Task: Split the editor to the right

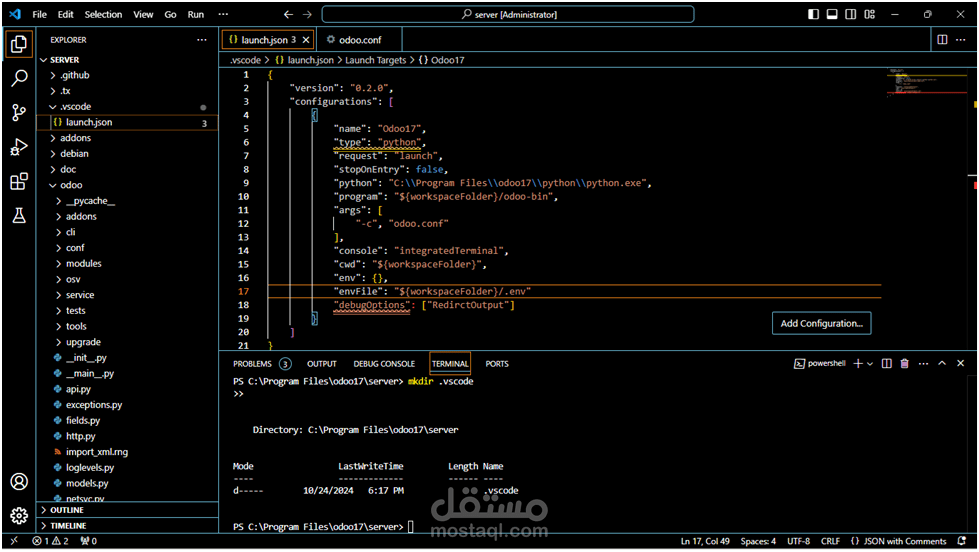Action: (x=942, y=39)
